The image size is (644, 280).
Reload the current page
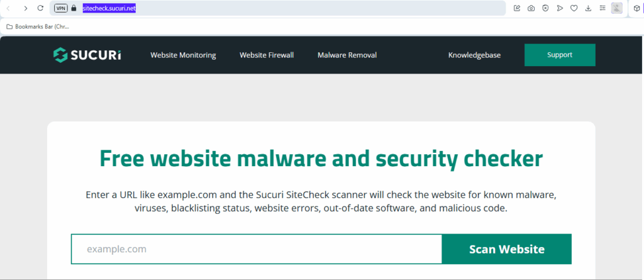(40, 8)
